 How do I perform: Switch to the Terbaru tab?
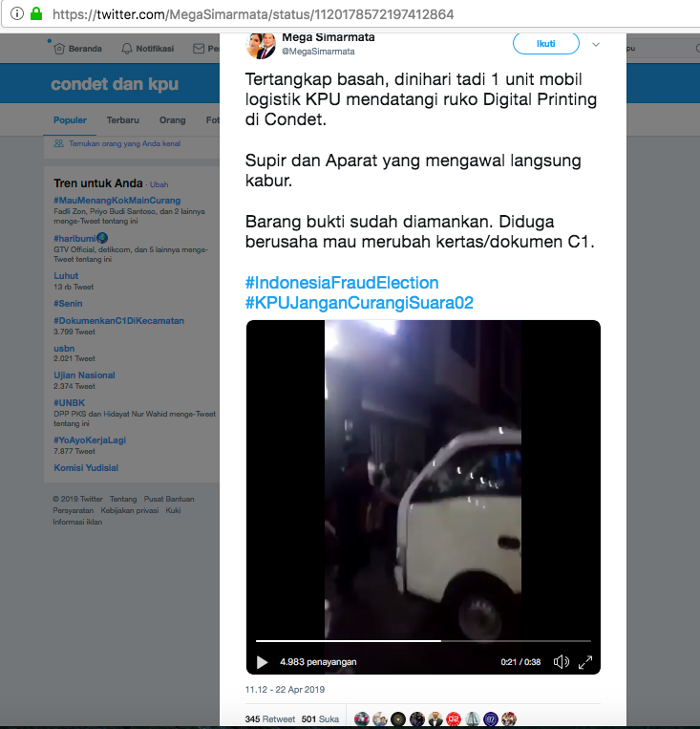122,120
